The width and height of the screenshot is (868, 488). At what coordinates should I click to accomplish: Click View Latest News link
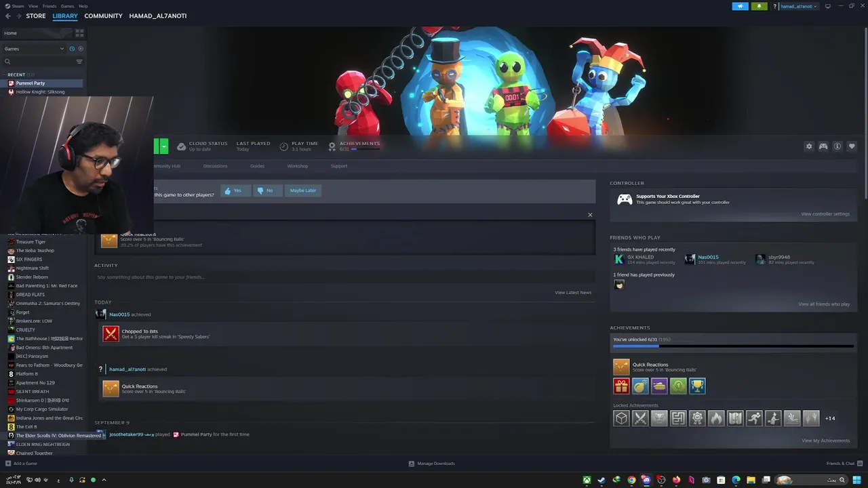coord(573,293)
